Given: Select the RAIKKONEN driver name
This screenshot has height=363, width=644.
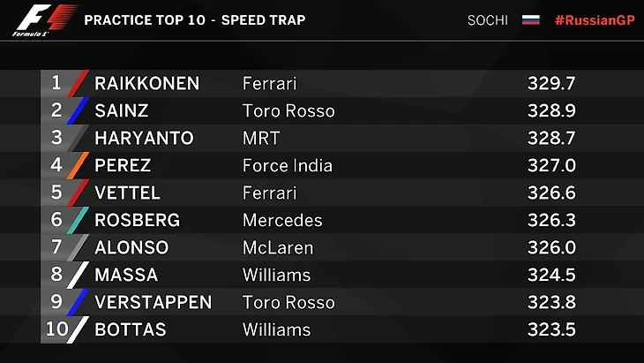Looking at the screenshot, I should (x=146, y=84).
